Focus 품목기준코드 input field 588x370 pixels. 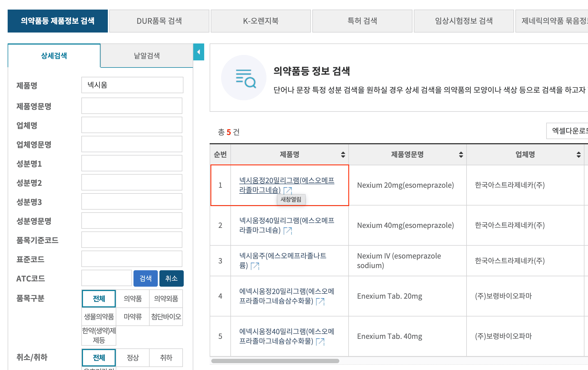tap(132, 240)
